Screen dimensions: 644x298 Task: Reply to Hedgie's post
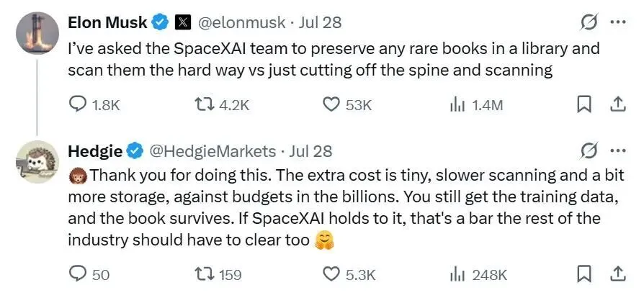(x=89, y=274)
